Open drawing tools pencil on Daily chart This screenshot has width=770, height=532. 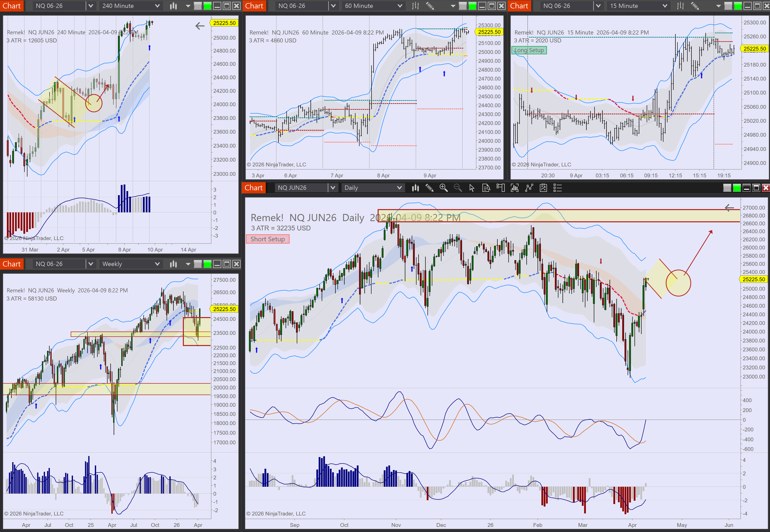click(429, 188)
